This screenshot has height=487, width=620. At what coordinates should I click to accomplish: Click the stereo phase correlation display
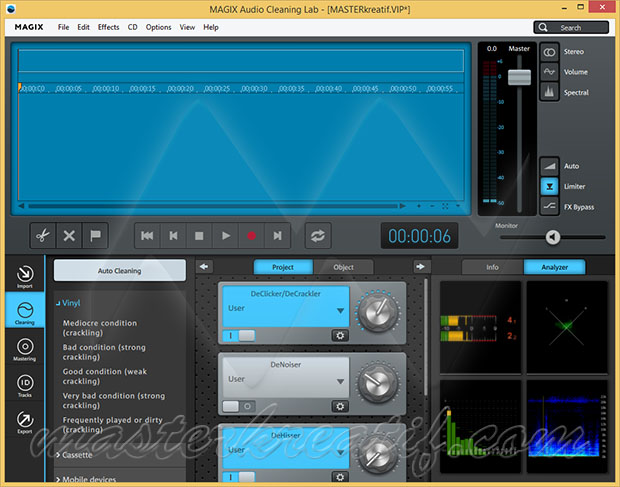pyautogui.click(x=567, y=327)
